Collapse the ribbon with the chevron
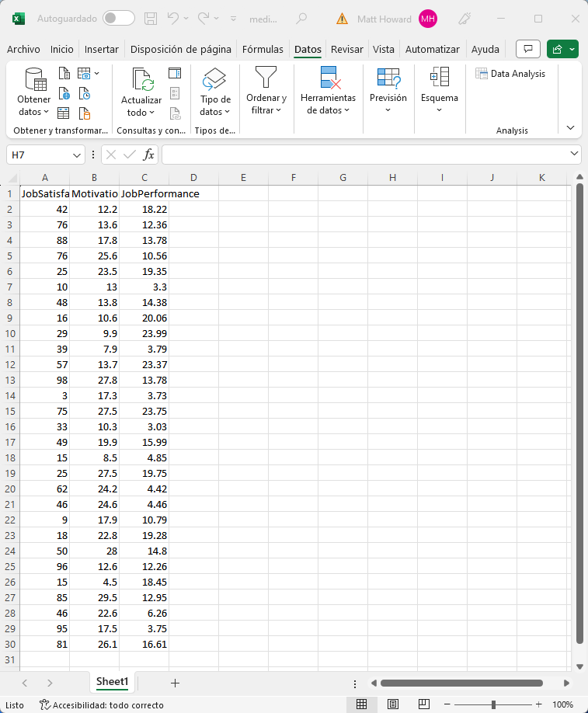The width and height of the screenshot is (588, 713). pyautogui.click(x=571, y=127)
